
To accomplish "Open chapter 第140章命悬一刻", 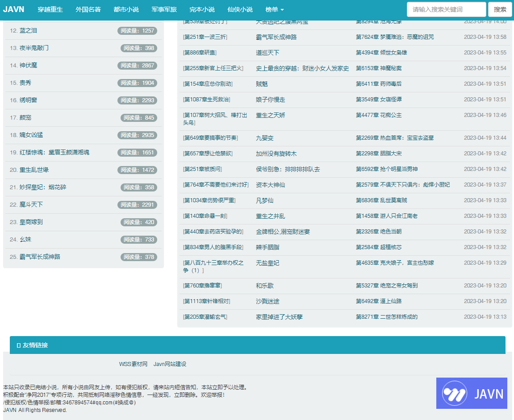I will pyautogui.click(x=205, y=216).
